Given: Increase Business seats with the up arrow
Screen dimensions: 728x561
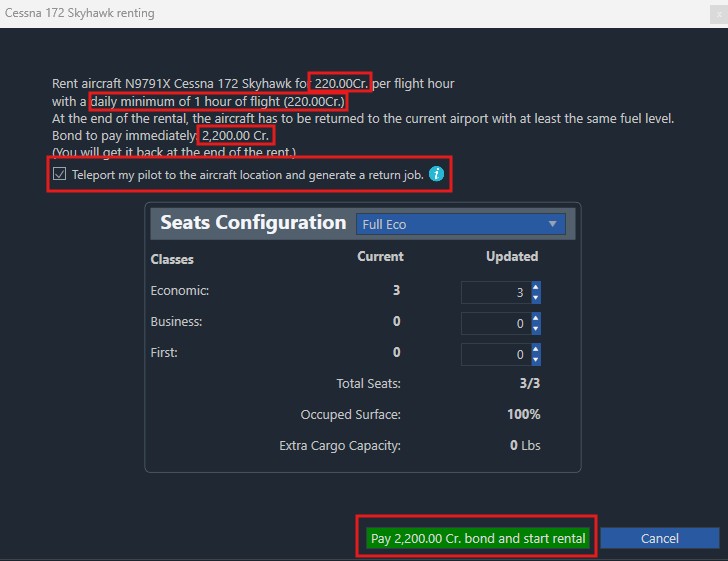Looking at the screenshot, I should point(536,318).
